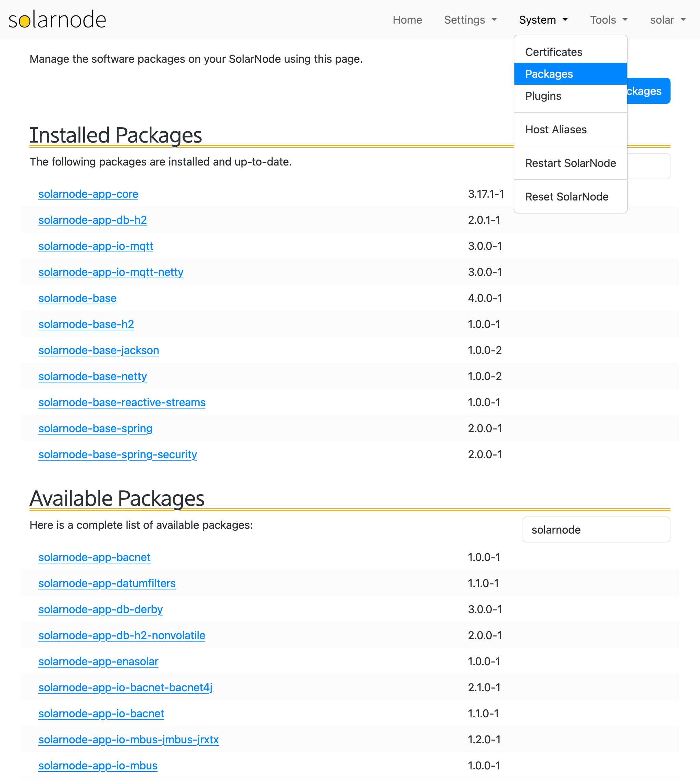Screen dimensions: 700x780
Task: Open the solarnode-app-io-mbus package link
Action: click(98, 766)
